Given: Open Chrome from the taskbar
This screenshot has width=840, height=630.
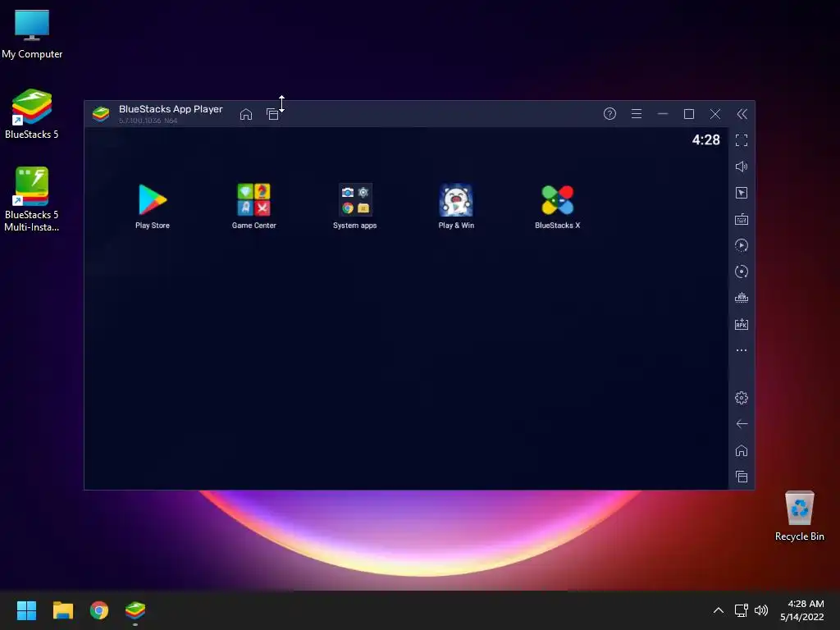Looking at the screenshot, I should (x=99, y=610).
